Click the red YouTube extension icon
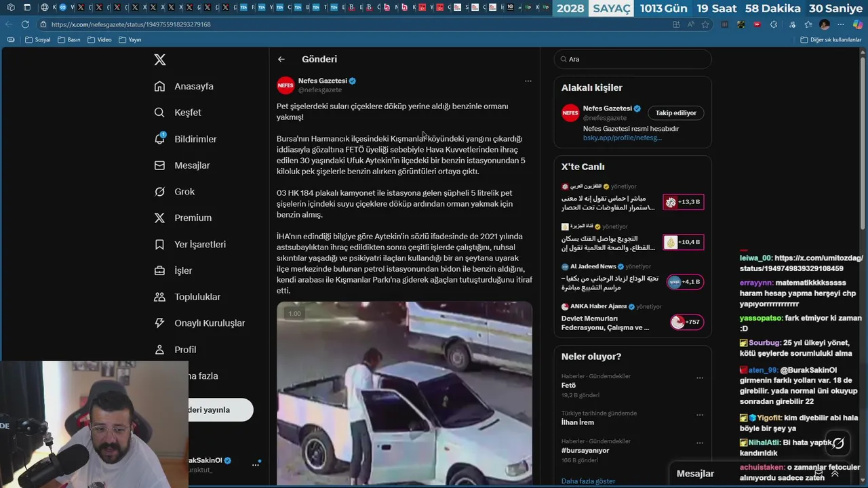The height and width of the screenshot is (488, 868). [757, 24]
